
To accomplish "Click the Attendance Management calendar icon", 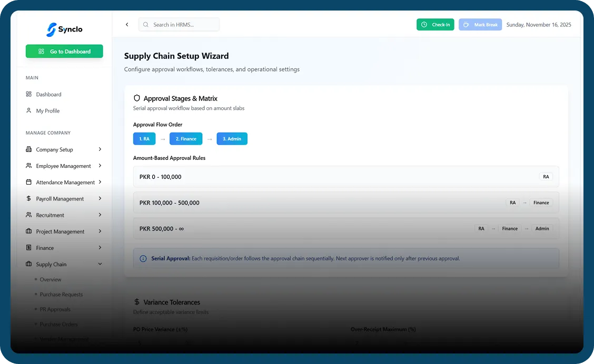I will tap(29, 183).
